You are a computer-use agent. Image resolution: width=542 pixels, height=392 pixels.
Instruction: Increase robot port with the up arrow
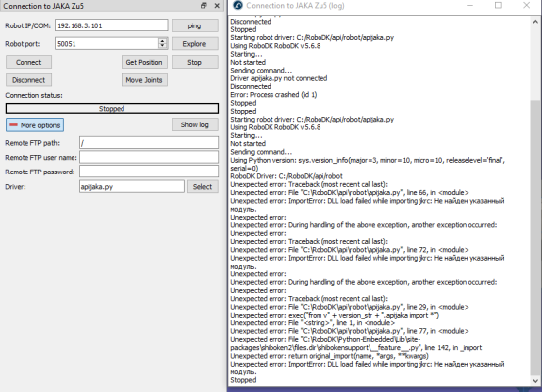[162, 41]
